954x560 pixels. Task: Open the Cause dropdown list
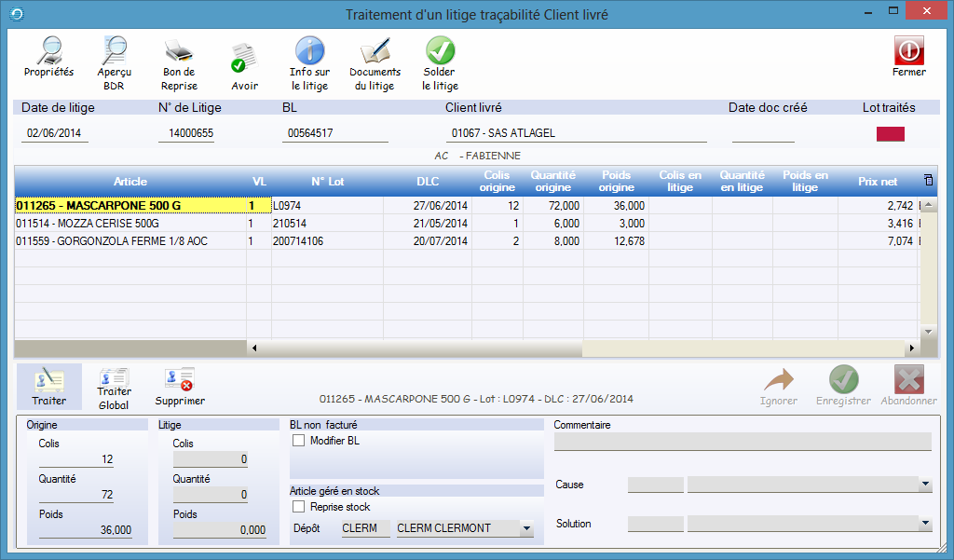925,485
